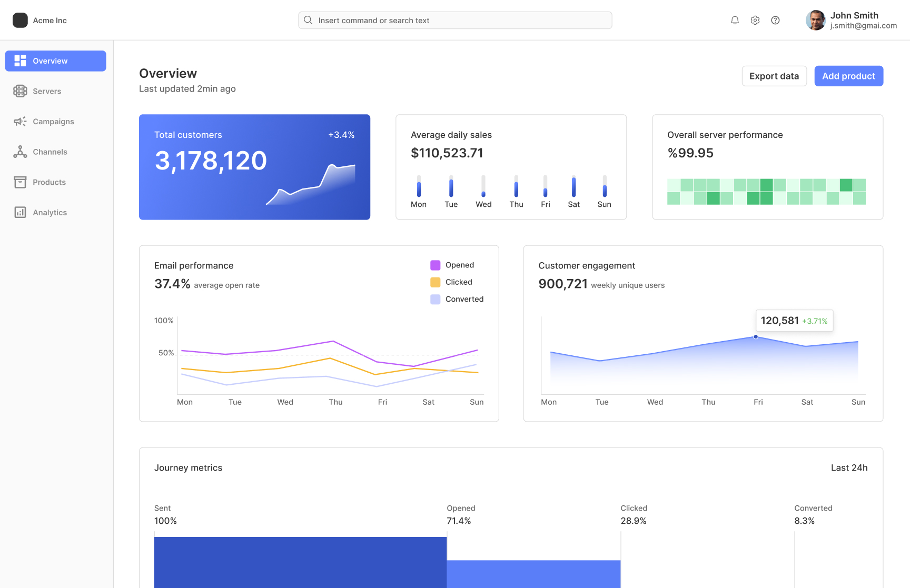Open the Servers menu item

(x=55, y=91)
